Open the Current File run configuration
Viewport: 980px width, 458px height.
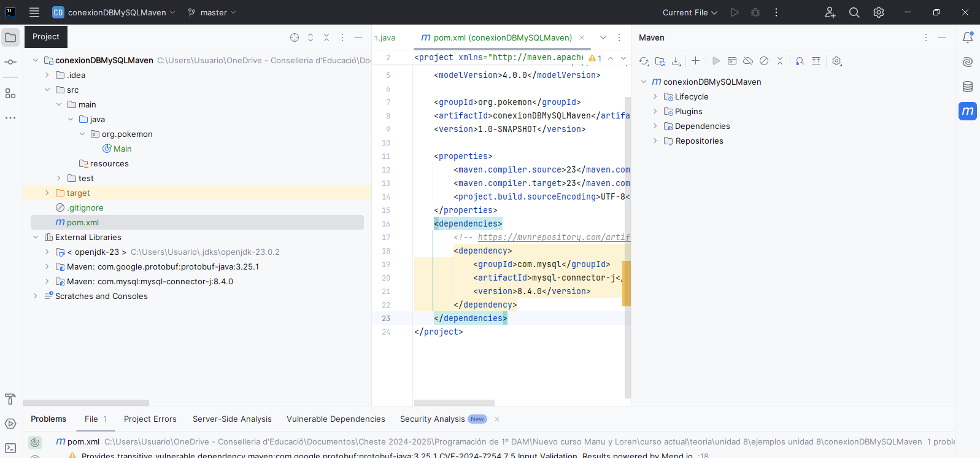(x=690, y=12)
